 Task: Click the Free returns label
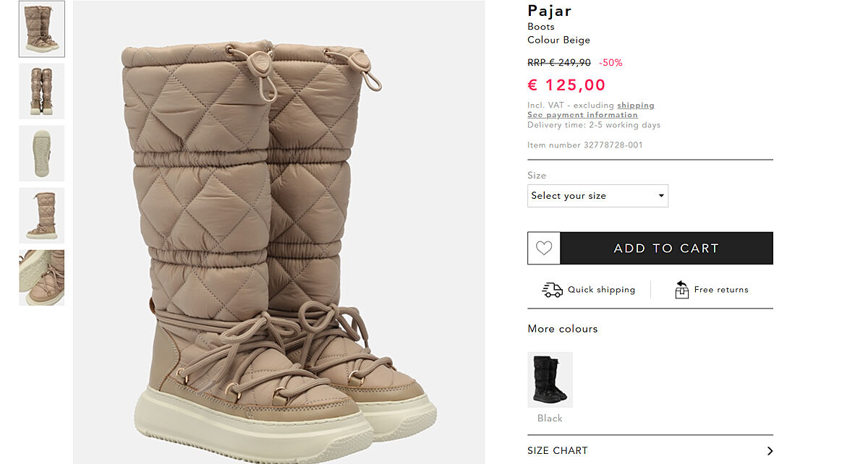pos(720,290)
